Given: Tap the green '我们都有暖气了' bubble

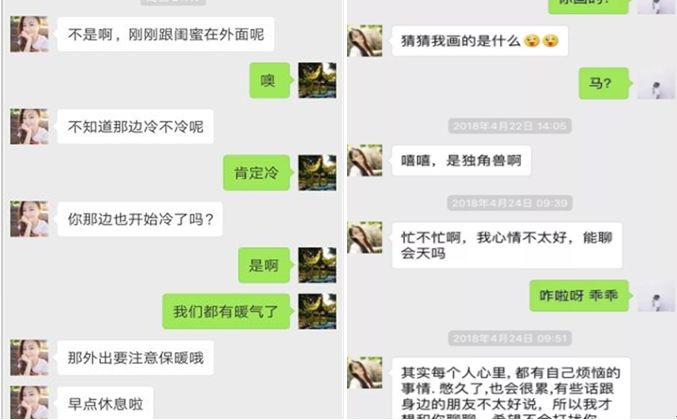Looking at the screenshot, I should (x=226, y=311).
